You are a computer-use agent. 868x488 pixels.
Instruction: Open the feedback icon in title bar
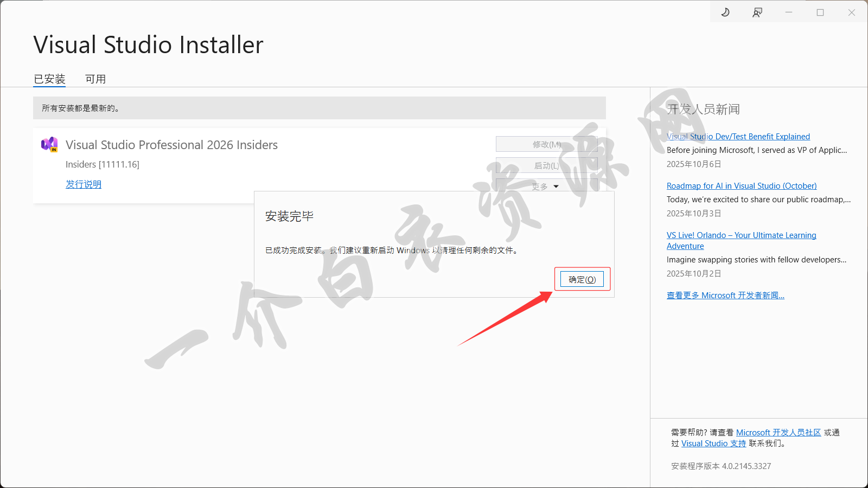click(757, 12)
